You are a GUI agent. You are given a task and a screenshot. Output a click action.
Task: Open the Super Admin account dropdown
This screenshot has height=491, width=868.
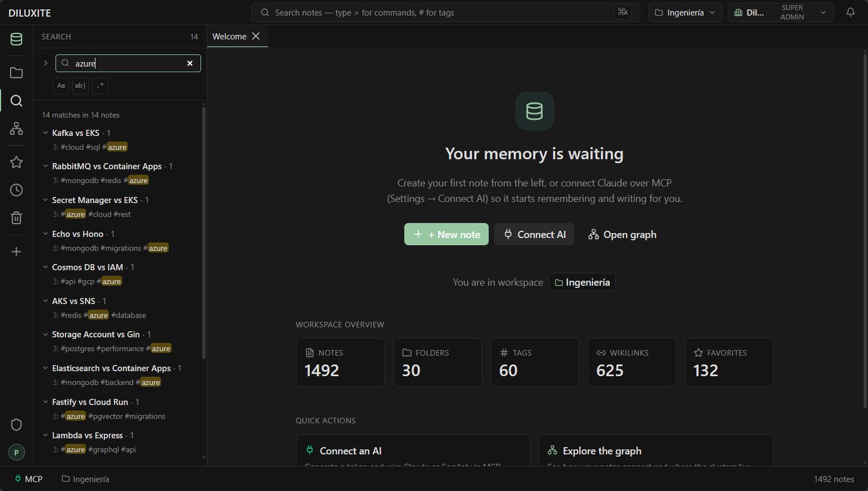tap(781, 12)
